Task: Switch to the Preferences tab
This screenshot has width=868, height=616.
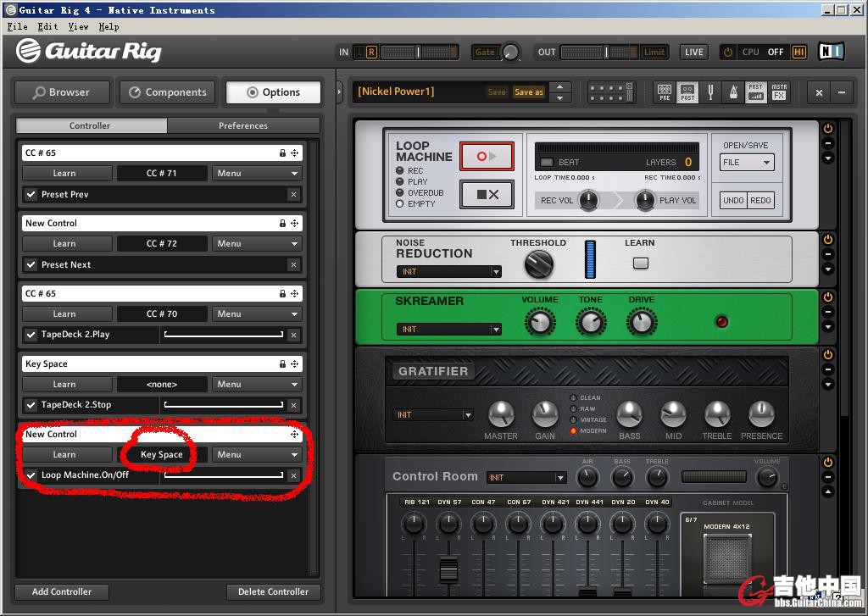Action: pos(243,125)
